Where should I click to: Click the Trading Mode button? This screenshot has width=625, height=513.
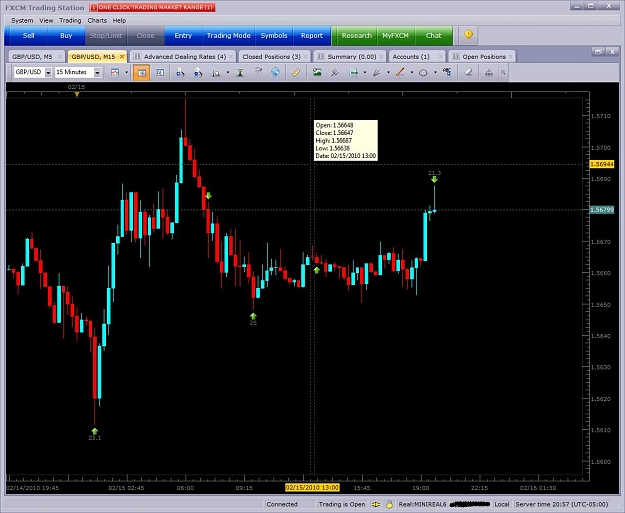tap(228, 35)
